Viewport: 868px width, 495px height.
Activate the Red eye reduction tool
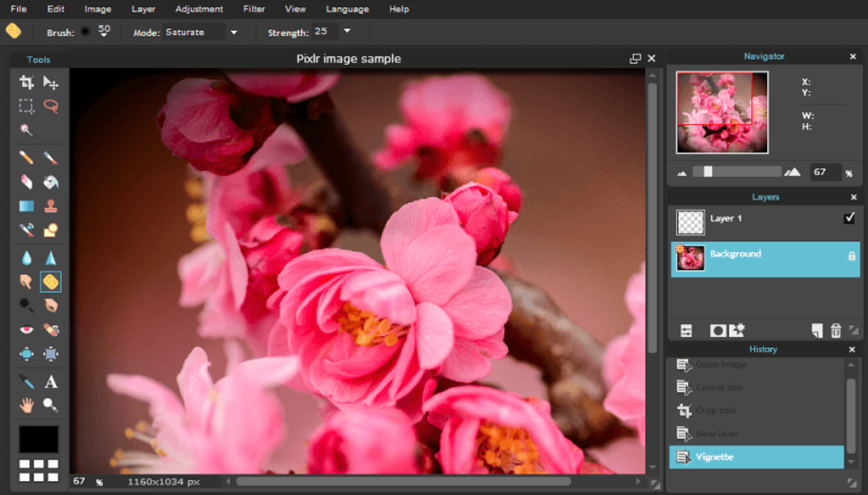(26, 329)
